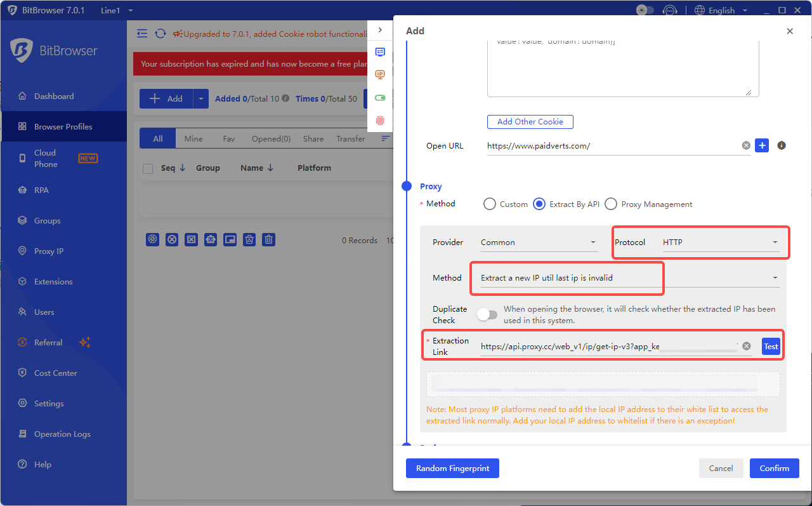Viewport: 812px width, 506px height.
Task: Click the Test button for extraction link
Action: 771,346
